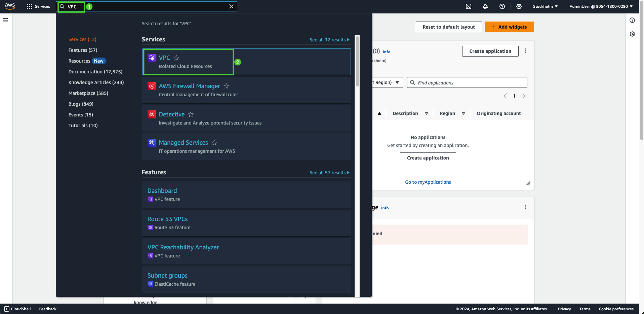The image size is (644, 314).
Task: Favorite VPC with the star toggle
Action: coord(176,58)
